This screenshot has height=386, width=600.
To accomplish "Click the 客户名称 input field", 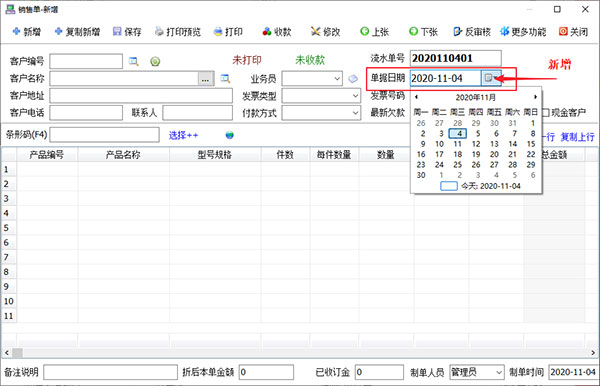I will click(124, 79).
